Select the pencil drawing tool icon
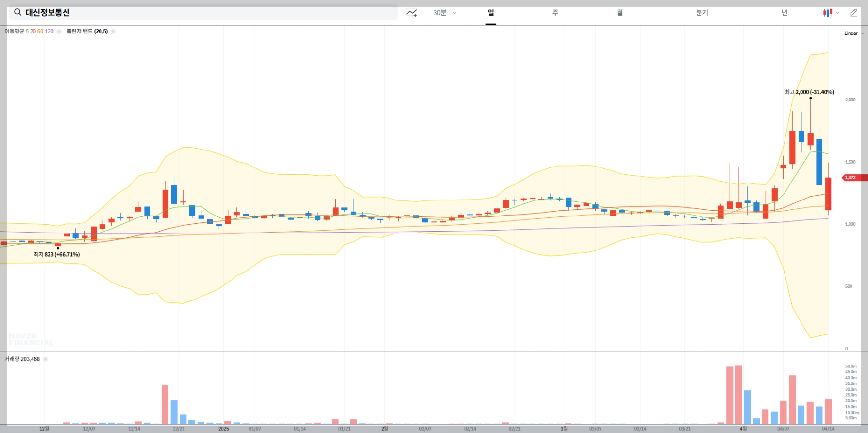This screenshot has width=868, height=433. (853, 13)
